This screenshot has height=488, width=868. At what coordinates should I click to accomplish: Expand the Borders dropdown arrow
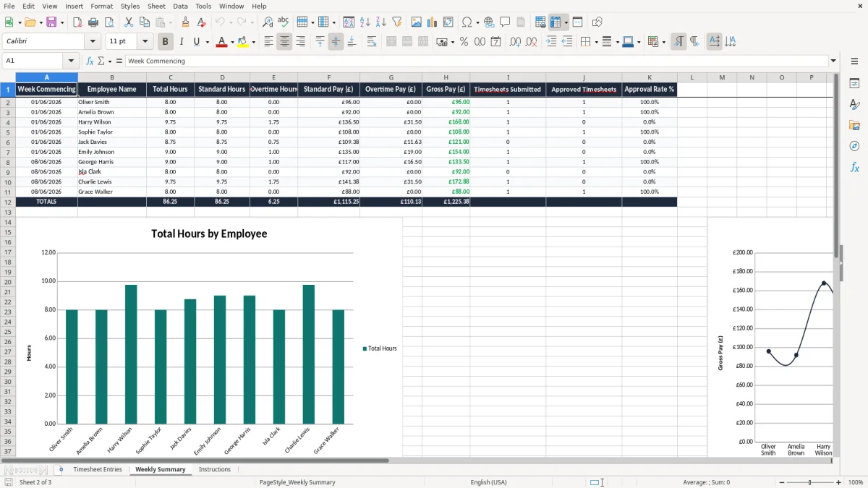598,42
